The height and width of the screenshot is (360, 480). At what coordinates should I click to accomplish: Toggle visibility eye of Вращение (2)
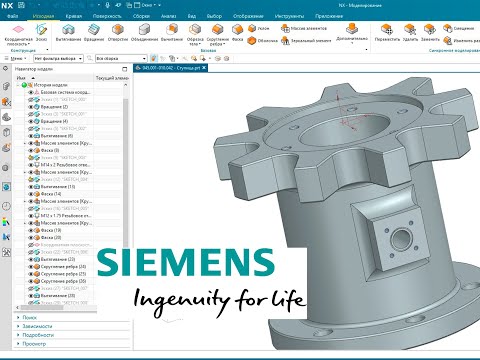point(31,107)
